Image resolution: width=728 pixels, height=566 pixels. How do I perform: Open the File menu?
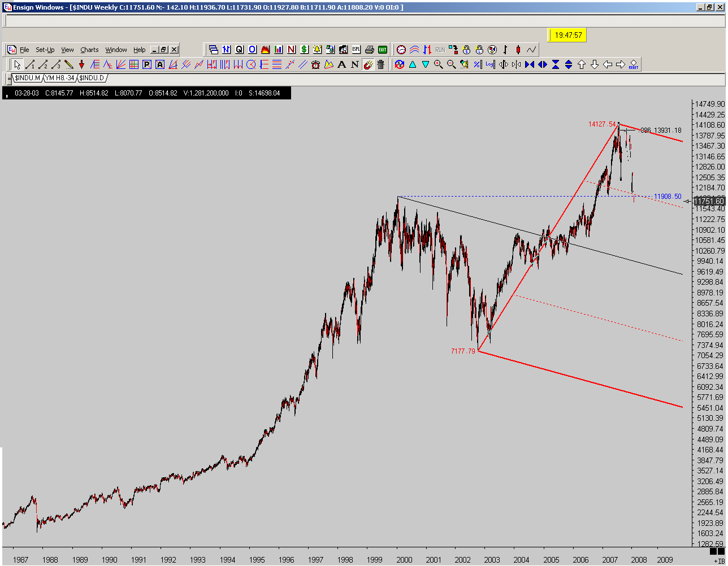[24, 50]
